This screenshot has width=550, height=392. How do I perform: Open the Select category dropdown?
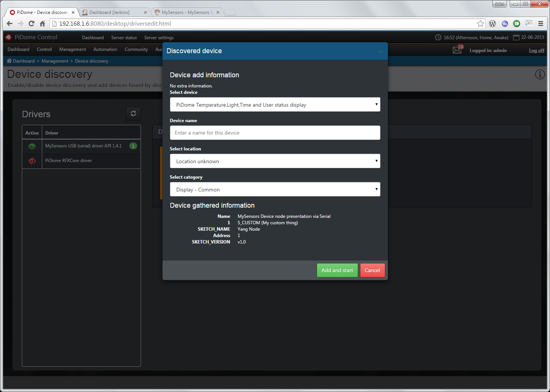[x=275, y=190]
